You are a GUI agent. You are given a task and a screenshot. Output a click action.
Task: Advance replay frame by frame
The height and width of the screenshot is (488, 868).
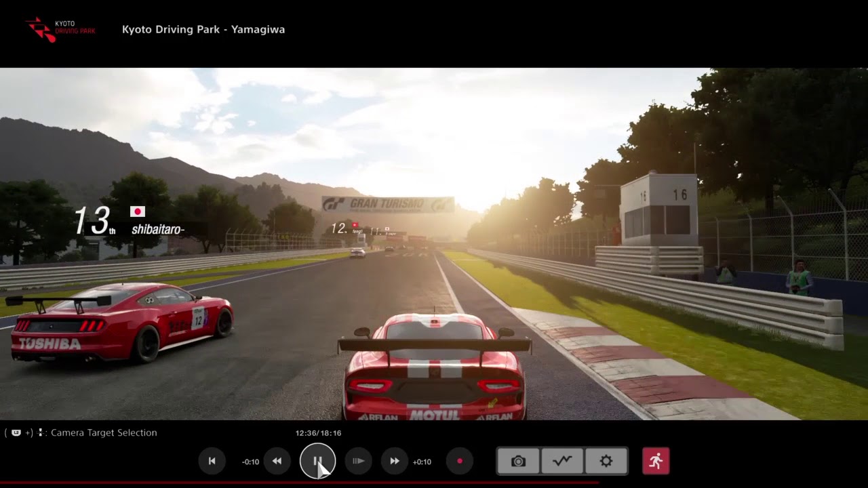click(x=359, y=461)
